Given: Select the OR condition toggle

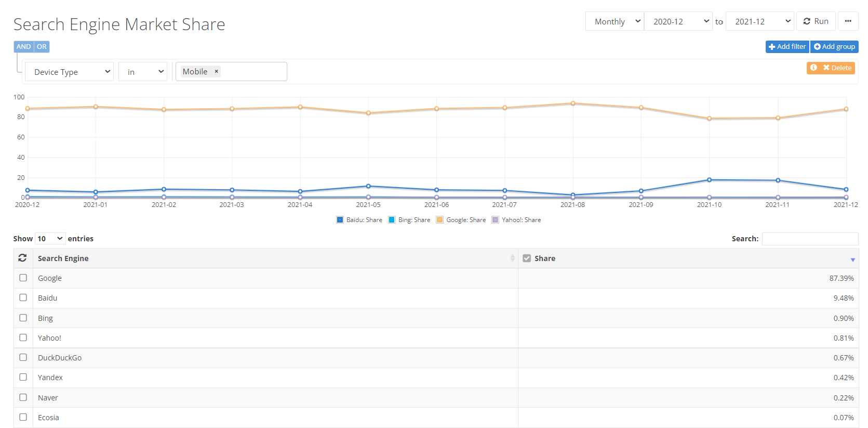Looking at the screenshot, I should (x=42, y=47).
